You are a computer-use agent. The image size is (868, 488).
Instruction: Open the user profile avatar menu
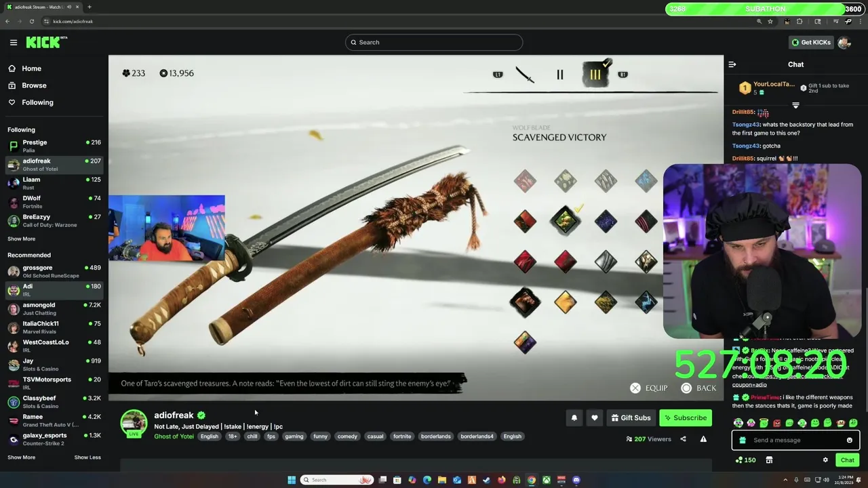(844, 42)
